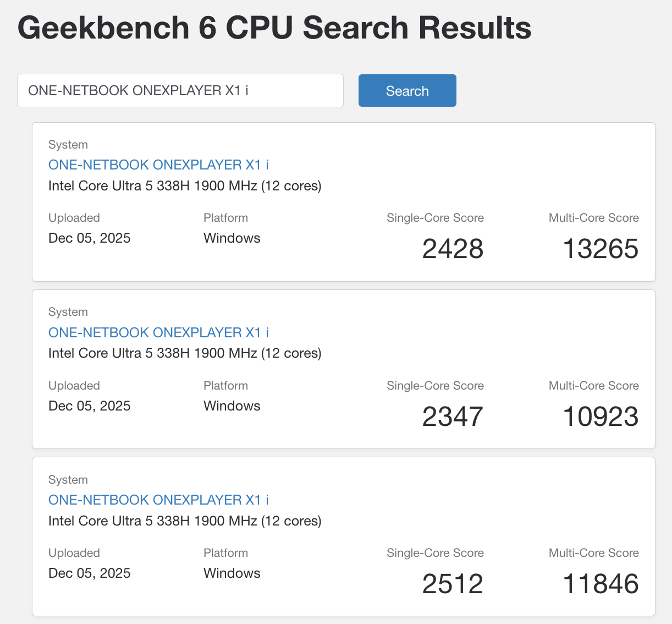This screenshot has height=624, width=672.
Task: Click the upload date in the first result
Action: tap(89, 238)
